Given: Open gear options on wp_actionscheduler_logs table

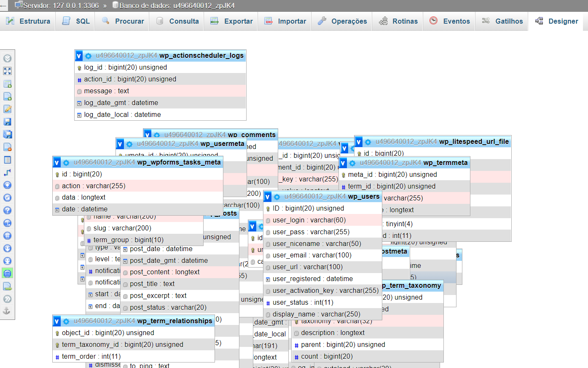Looking at the screenshot, I should [88, 56].
